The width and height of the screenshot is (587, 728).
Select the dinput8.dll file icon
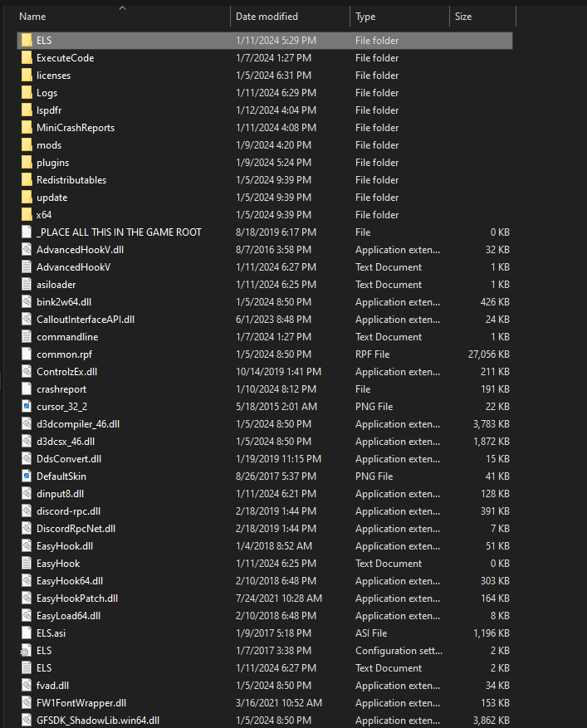coord(27,494)
